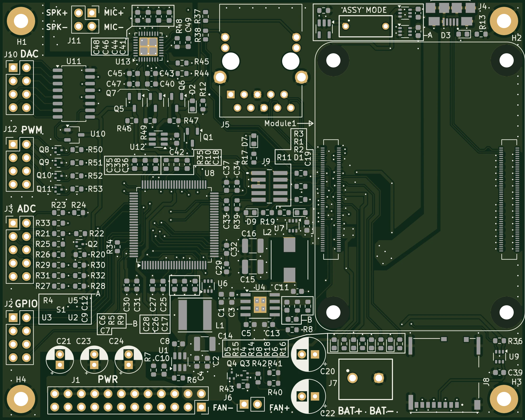This screenshot has height=420, width=525.
Task: Click the R24 resistor label
Action: coord(79,205)
